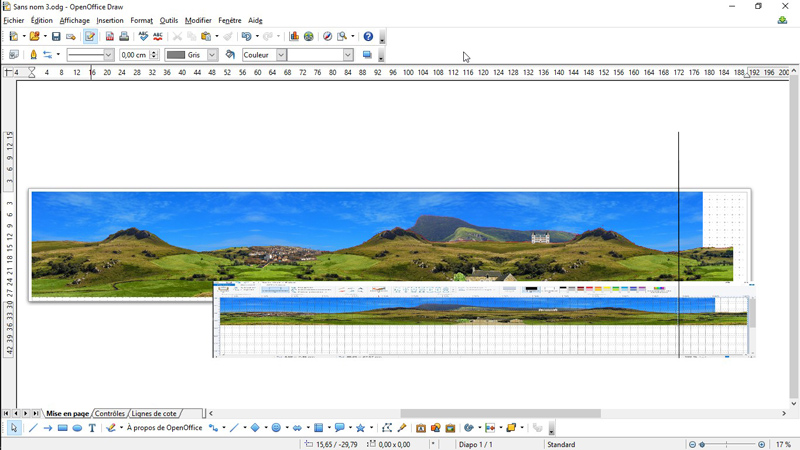Click the Save document icon
The height and width of the screenshot is (450, 800).
56,36
